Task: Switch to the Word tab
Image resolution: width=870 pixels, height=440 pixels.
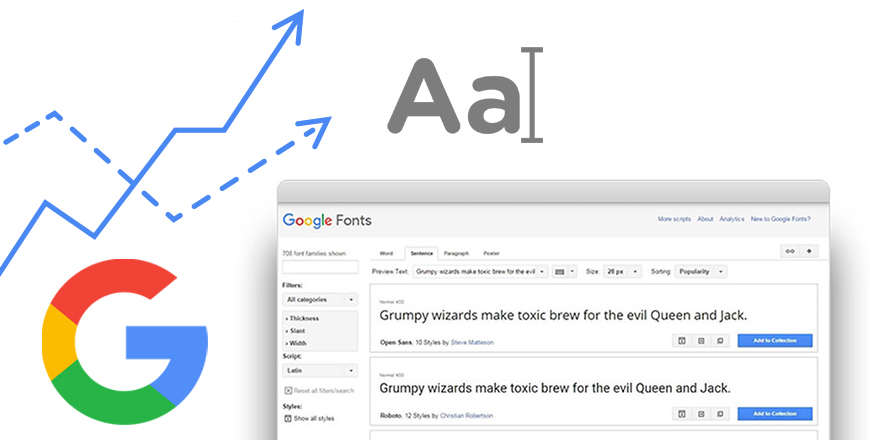Action: (x=386, y=253)
